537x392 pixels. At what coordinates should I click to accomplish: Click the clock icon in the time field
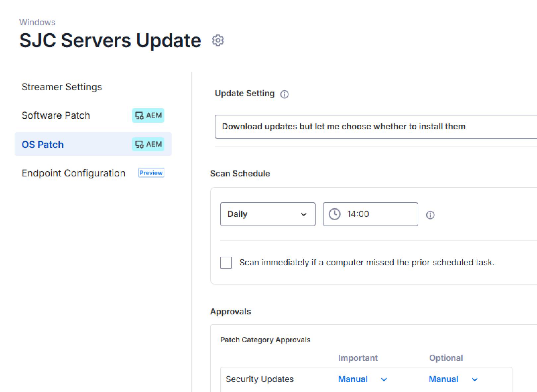[x=334, y=214]
